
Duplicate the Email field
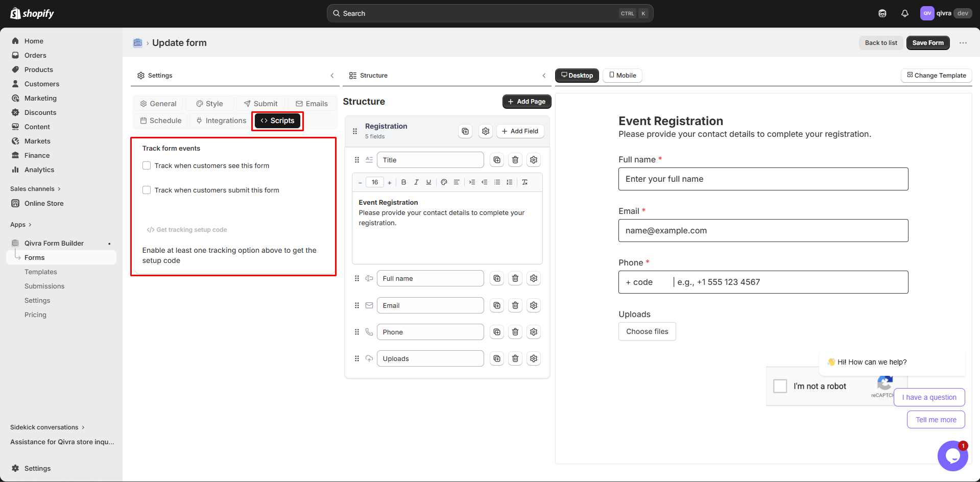tap(497, 305)
